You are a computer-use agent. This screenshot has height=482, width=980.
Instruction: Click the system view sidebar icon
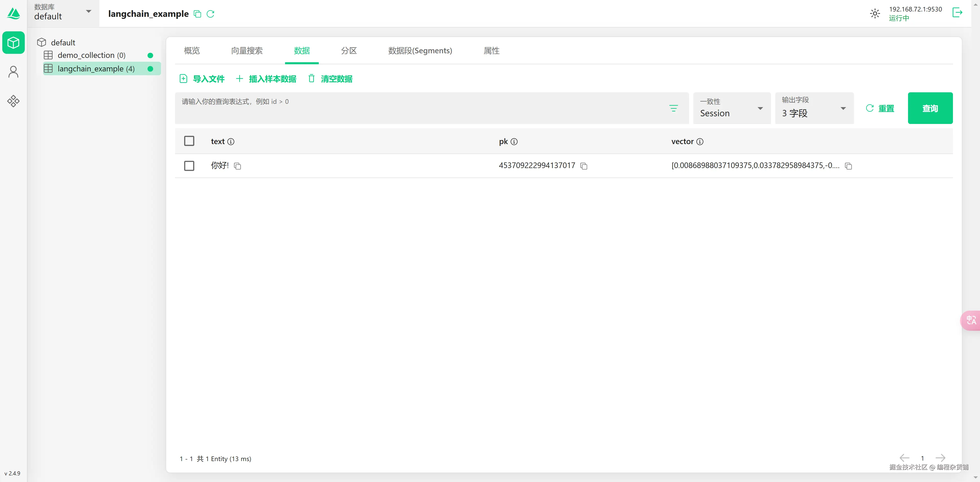pyautogui.click(x=13, y=101)
